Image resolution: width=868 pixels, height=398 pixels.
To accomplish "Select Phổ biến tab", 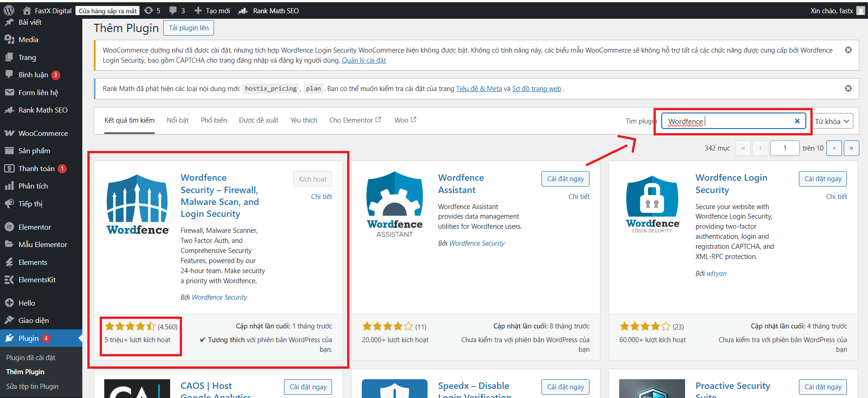I will coord(214,120).
